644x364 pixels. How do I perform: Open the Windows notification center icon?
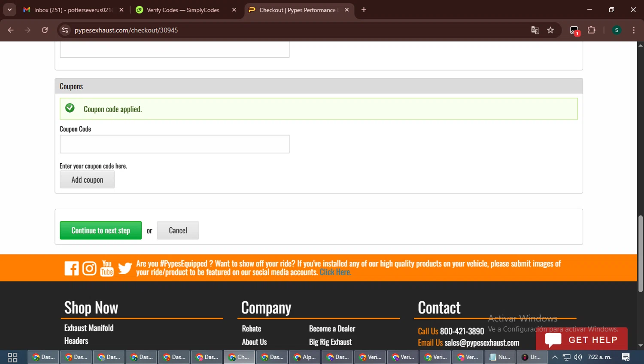(x=626, y=357)
